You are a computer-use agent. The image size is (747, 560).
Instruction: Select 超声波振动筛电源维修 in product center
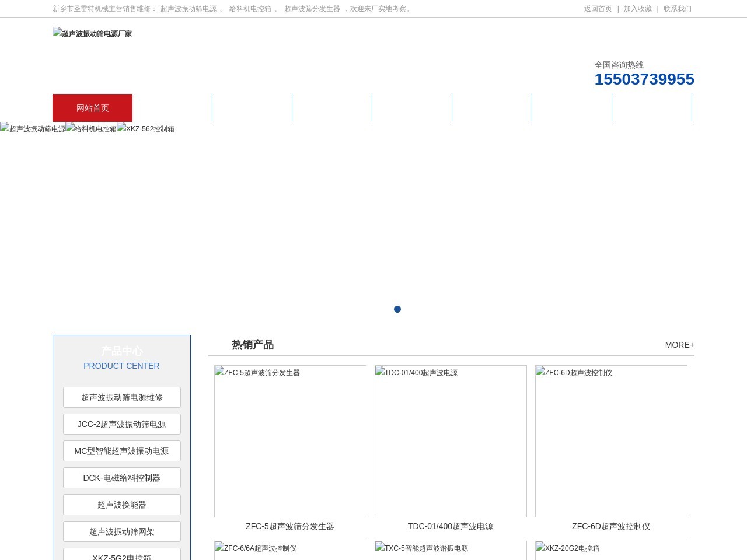point(121,397)
